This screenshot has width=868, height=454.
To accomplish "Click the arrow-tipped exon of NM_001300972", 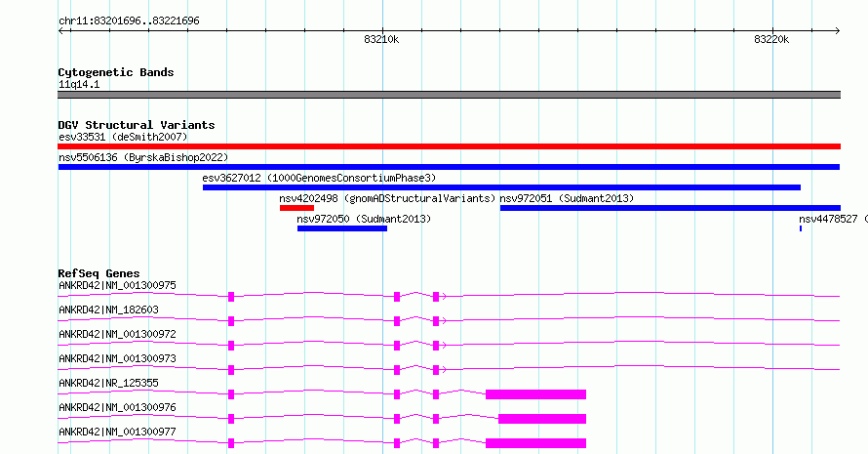I will 437,346.
